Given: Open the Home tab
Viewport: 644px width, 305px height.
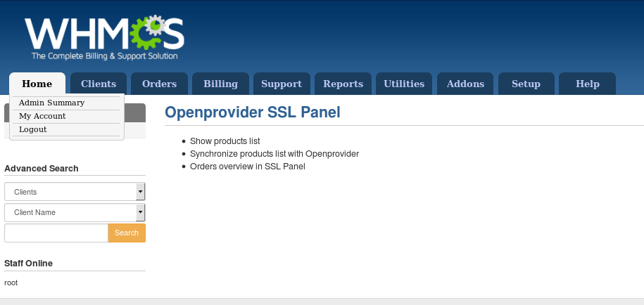Looking at the screenshot, I should point(37,84).
